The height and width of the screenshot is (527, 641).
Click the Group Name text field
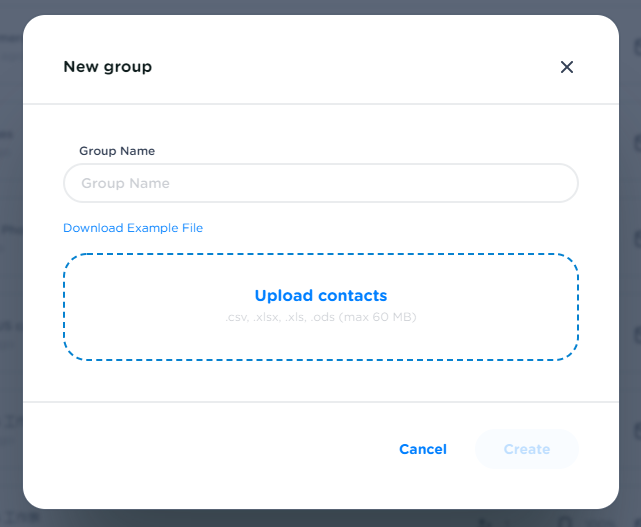pos(321,183)
